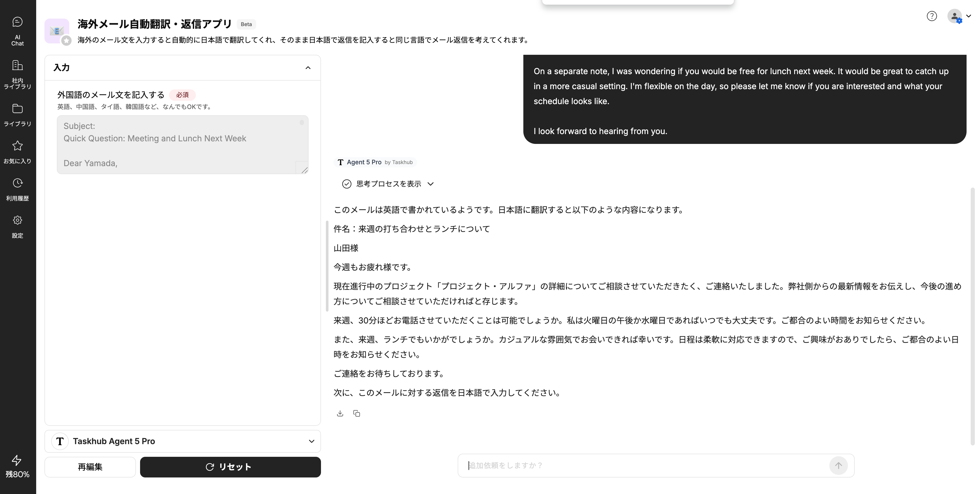
Task: Open Taskhub Agent 5 Pro model dropdown
Action: click(183, 441)
